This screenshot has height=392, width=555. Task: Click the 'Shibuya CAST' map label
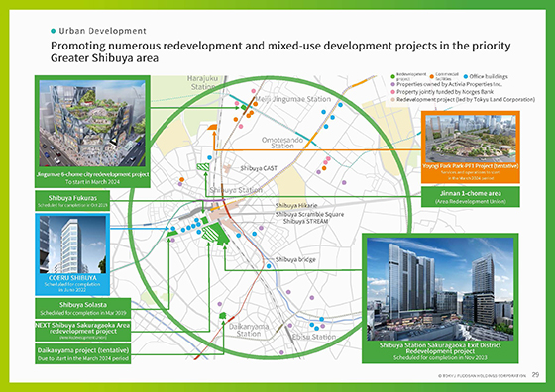click(259, 168)
